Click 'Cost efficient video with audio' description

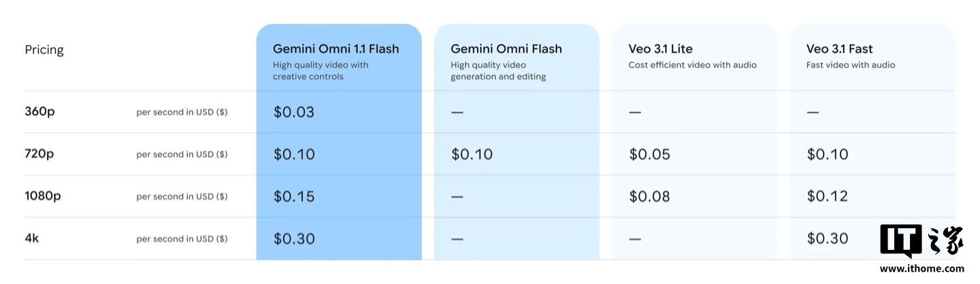pyautogui.click(x=692, y=65)
